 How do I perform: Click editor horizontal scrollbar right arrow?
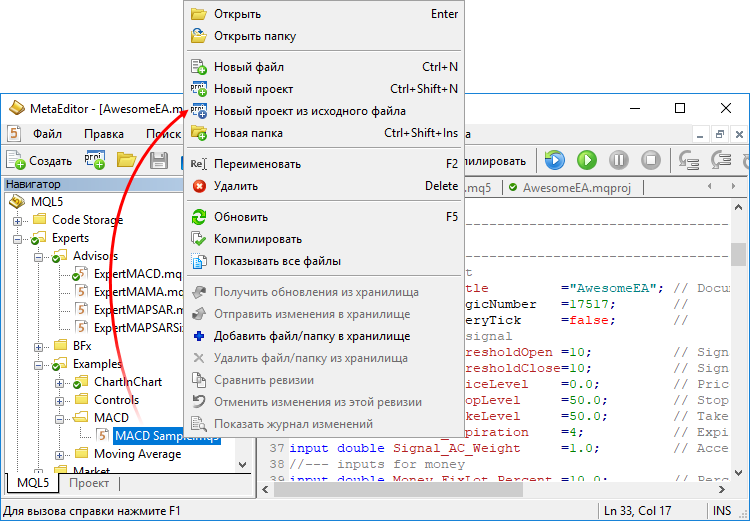[x=722, y=489]
